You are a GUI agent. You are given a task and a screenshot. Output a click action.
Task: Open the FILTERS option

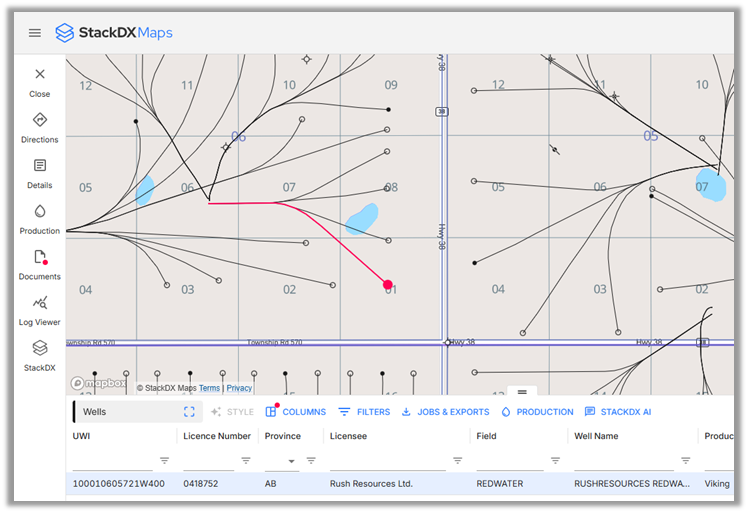[x=364, y=412]
